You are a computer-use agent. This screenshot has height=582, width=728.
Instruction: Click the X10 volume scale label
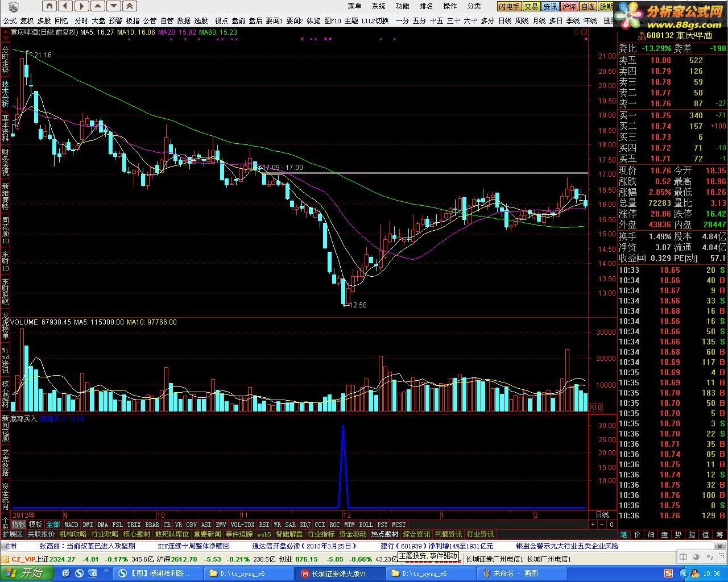pyautogui.click(x=595, y=408)
